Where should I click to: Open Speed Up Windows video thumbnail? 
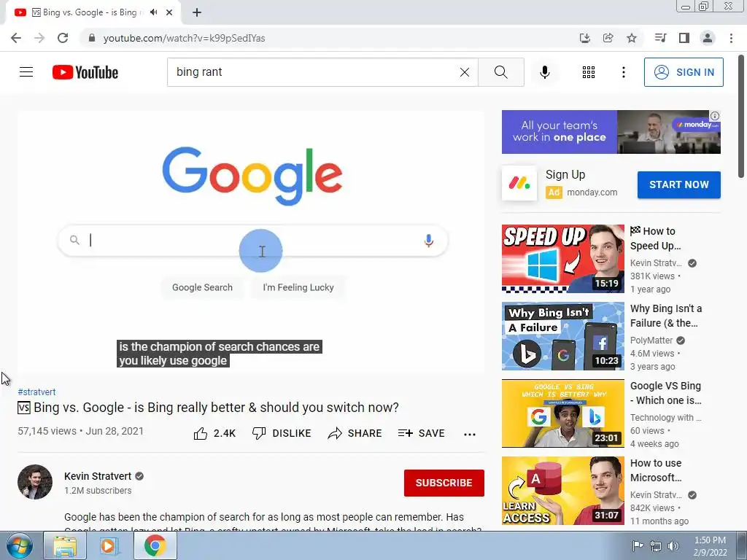[562, 259]
